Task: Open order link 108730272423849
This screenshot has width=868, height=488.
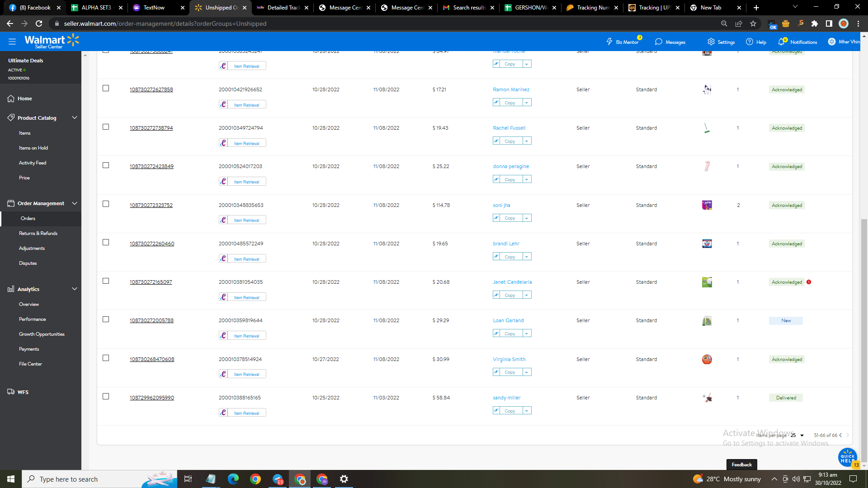Action: pyautogui.click(x=151, y=166)
